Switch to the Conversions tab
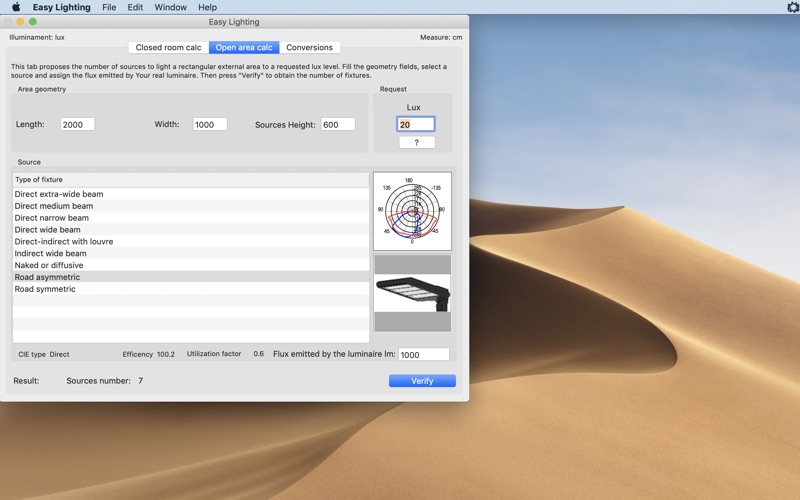Screen dimensions: 800x500 [309, 47]
